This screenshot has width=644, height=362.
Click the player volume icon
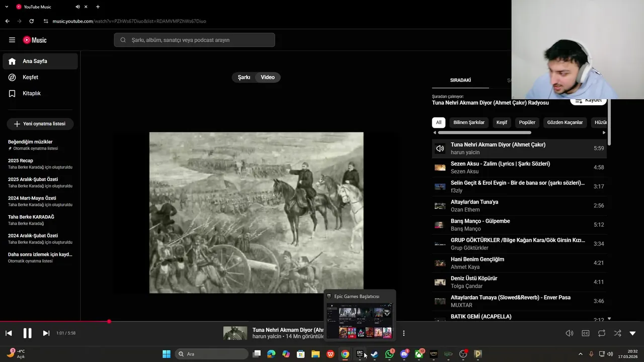point(570,333)
